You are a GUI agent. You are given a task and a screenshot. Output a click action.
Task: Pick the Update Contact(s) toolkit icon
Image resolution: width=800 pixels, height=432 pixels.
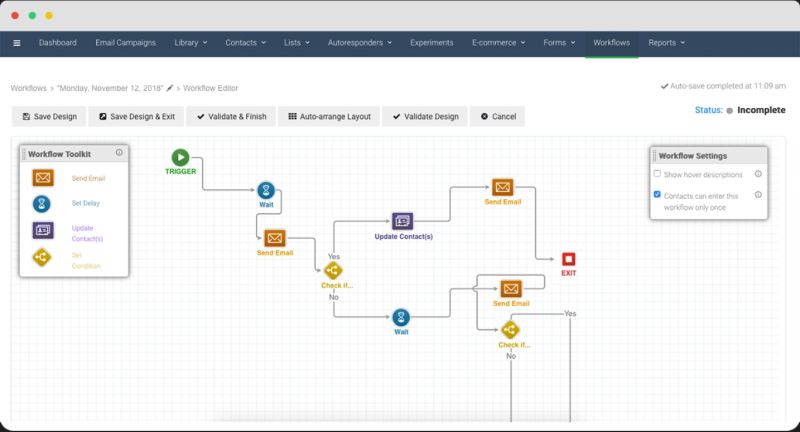(x=43, y=231)
